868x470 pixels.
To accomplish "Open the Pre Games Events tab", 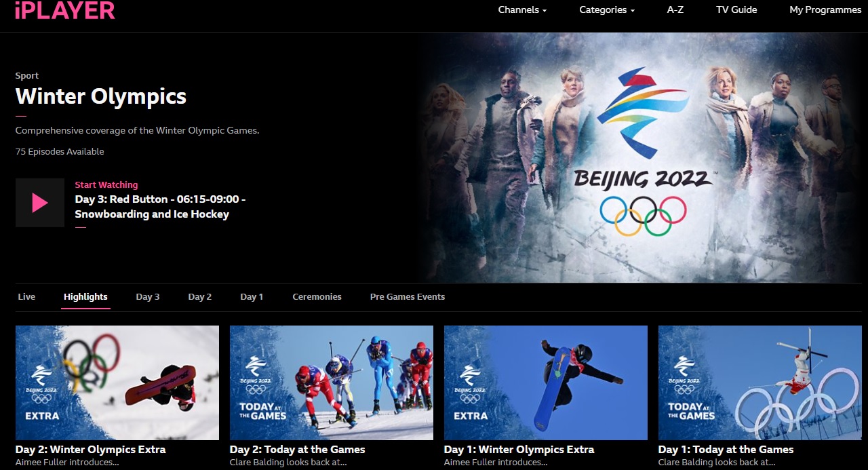I will click(x=408, y=296).
